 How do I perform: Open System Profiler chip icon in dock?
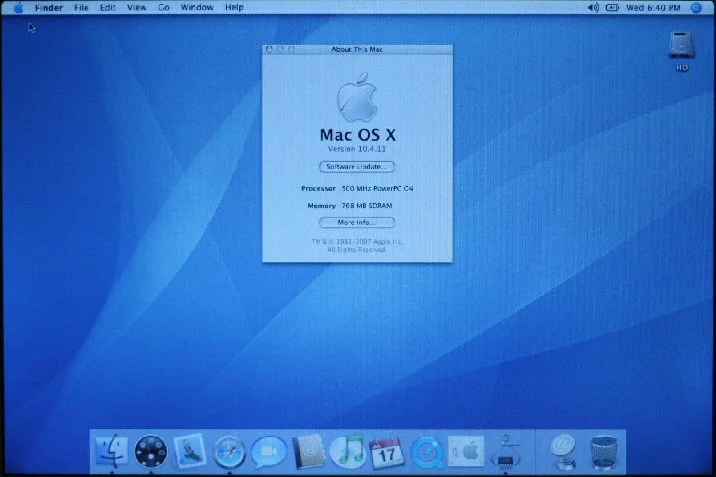[x=505, y=452]
